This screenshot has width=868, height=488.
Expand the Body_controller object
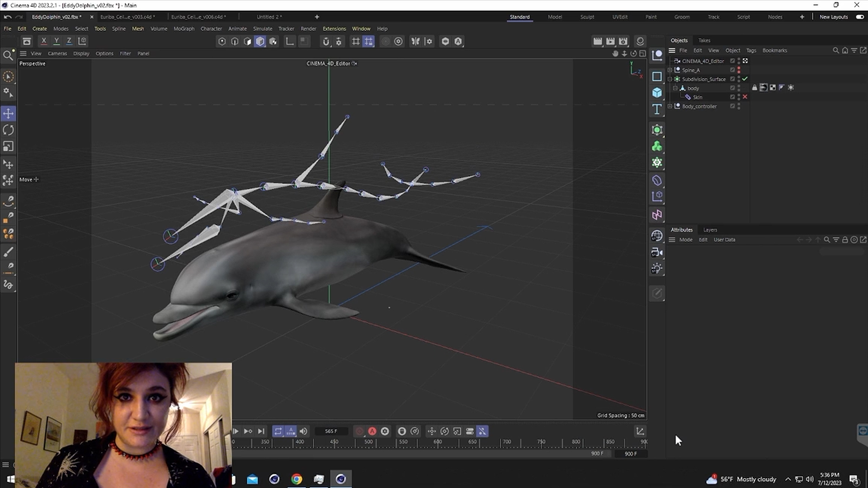click(670, 106)
